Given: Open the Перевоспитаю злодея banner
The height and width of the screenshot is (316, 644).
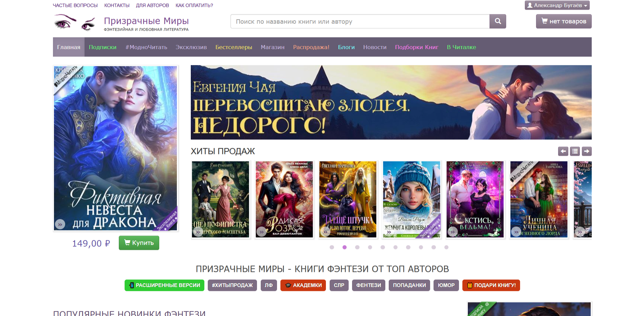Looking at the screenshot, I should point(391,102).
